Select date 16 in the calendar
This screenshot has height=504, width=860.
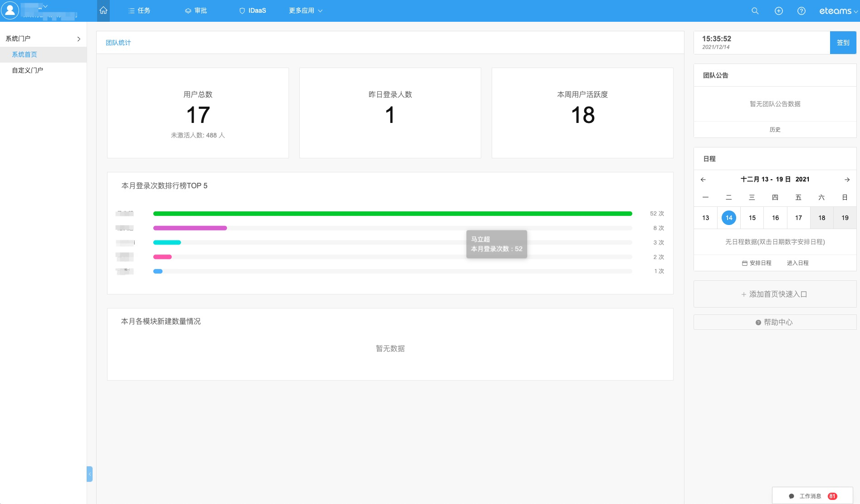coord(775,218)
